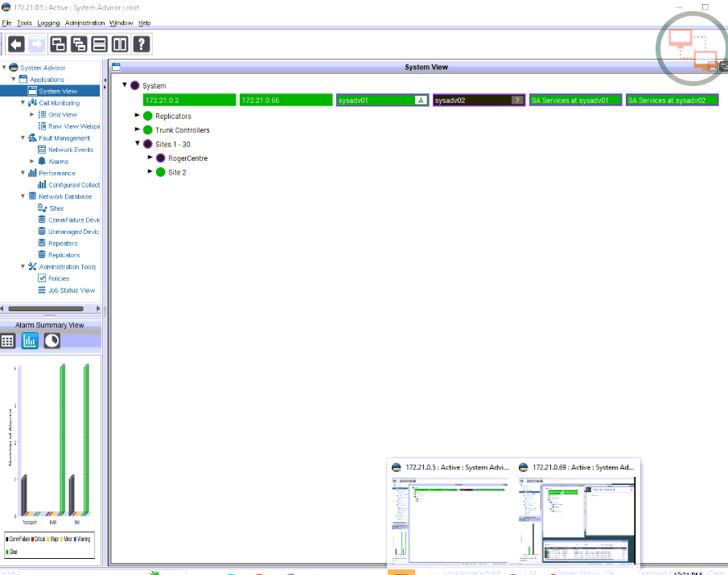
Task: Collapse the left panel splitter arrow
Action: [x=105, y=80]
